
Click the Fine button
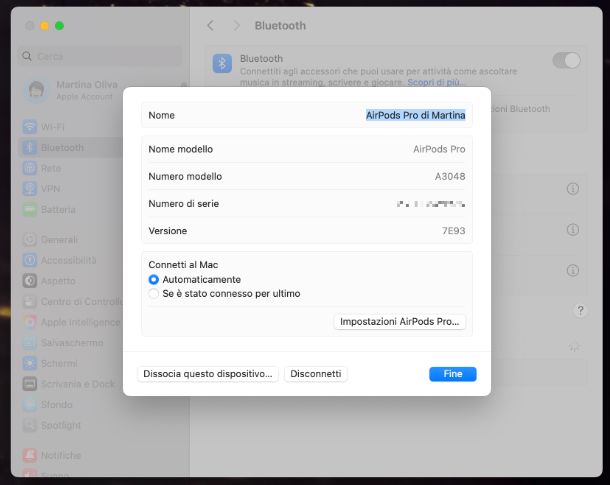452,374
